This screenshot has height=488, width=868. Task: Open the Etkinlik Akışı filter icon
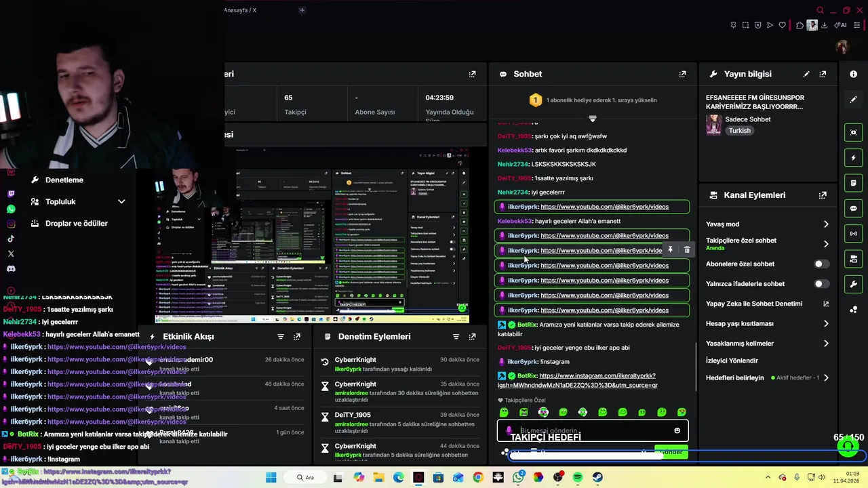click(281, 337)
